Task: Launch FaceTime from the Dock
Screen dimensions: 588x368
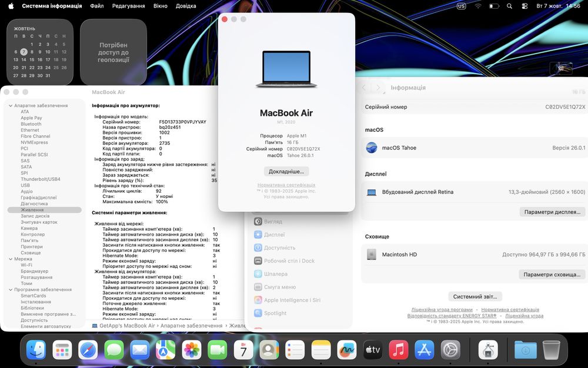Action: click(x=218, y=350)
